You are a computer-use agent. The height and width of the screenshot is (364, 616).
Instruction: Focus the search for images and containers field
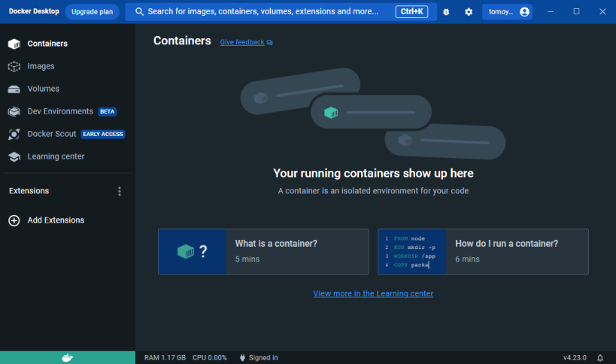click(x=281, y=12)
